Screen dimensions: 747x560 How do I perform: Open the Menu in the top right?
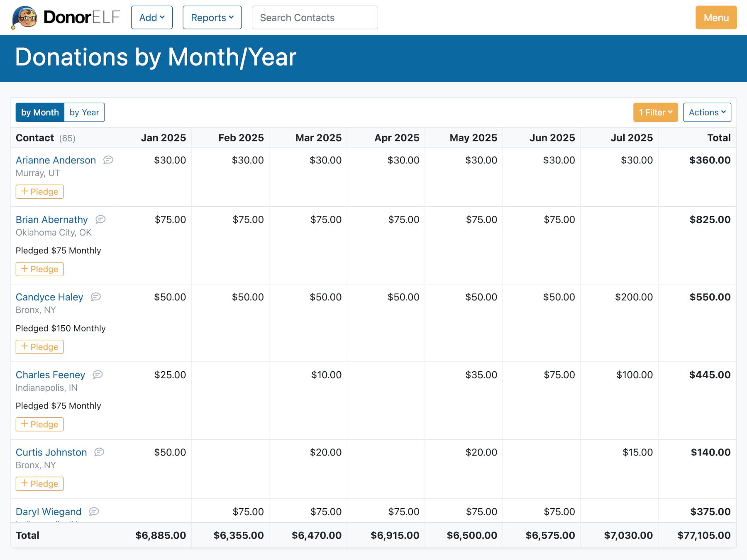[x=715, y=17]
